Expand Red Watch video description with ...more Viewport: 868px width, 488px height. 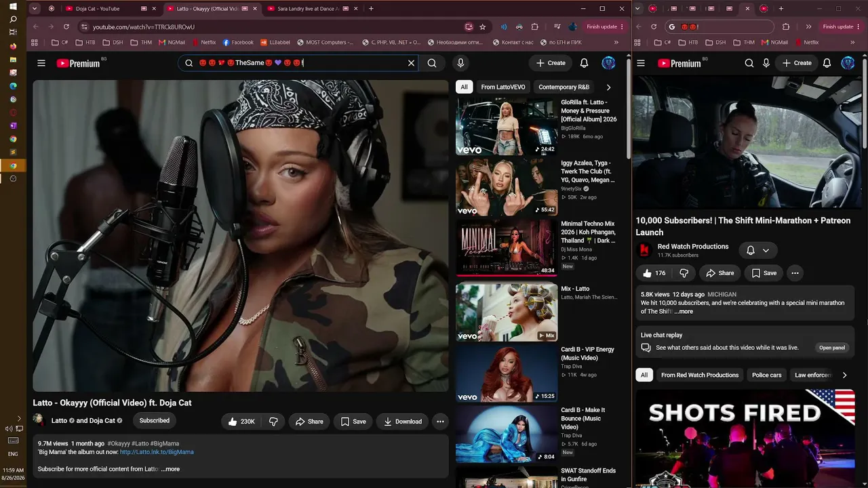(x=684, y=312)
